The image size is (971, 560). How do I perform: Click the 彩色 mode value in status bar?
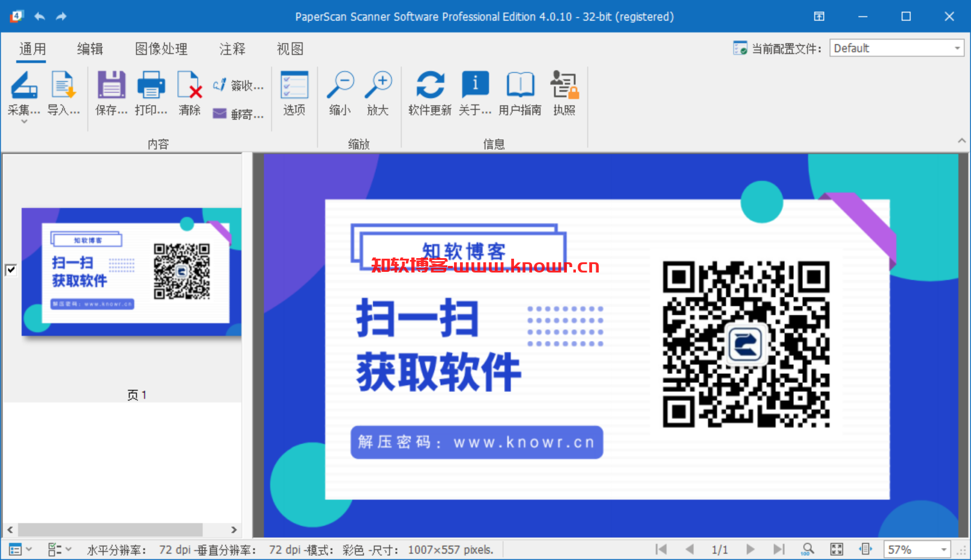coord(353,550)
